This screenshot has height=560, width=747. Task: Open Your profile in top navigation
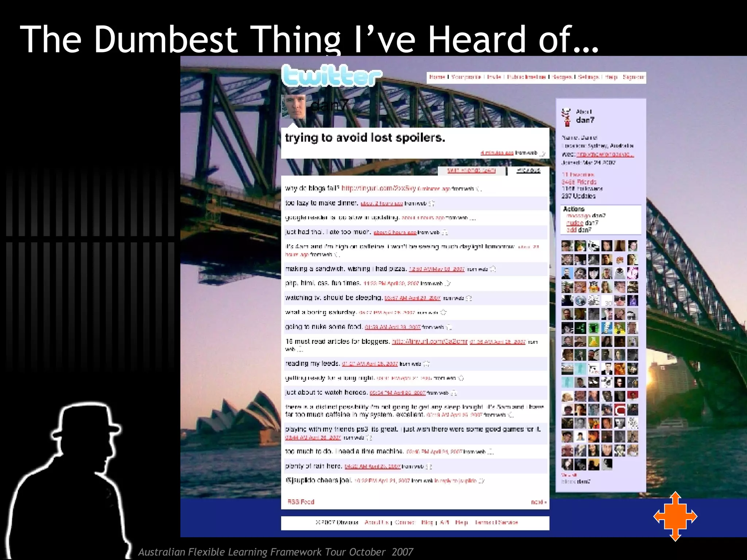click(x=466, y=77)
